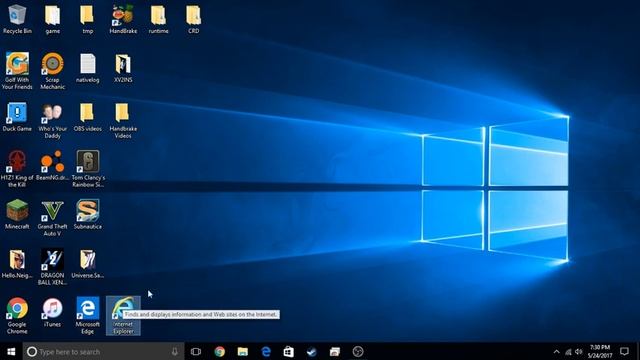Select the Subnautica desktop icon
640x360 pixels.
click(x=87, y=215)
